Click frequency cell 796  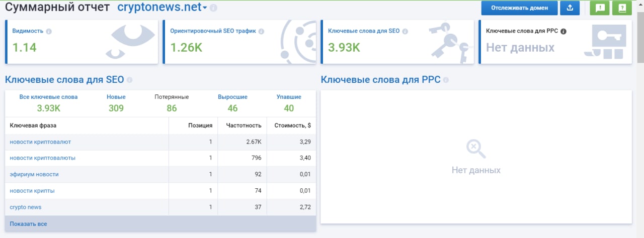pos(257,158)
